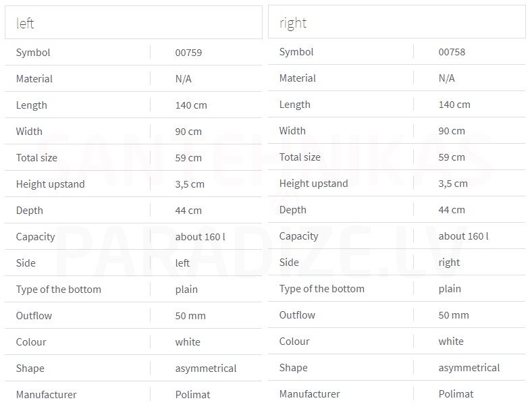532x409 pixels.
Task: Click the Side value "left"
Action: pos(182,263)
